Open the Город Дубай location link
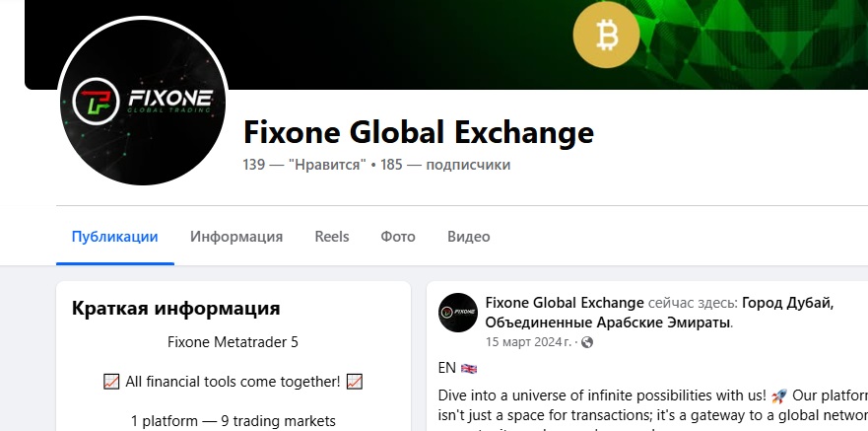868x431 pixels. point(787,303)
